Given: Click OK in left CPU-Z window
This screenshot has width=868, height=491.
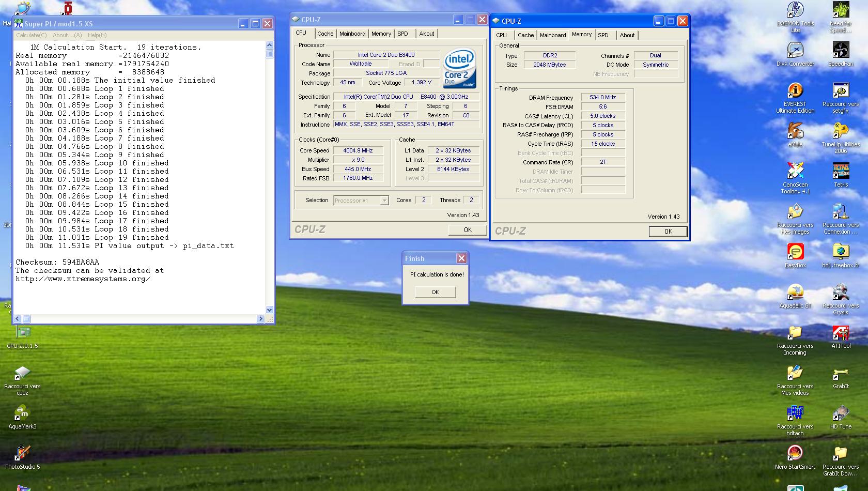Looking at the screenshot, I should pyautogui.click(x=468, y=230).
